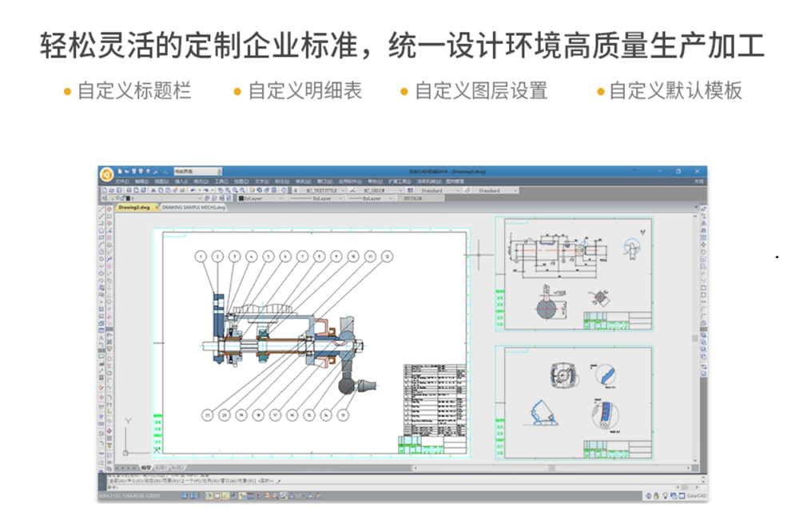Click quick access Save icon in title bar
Screen dimensions: 799x532
134,171
